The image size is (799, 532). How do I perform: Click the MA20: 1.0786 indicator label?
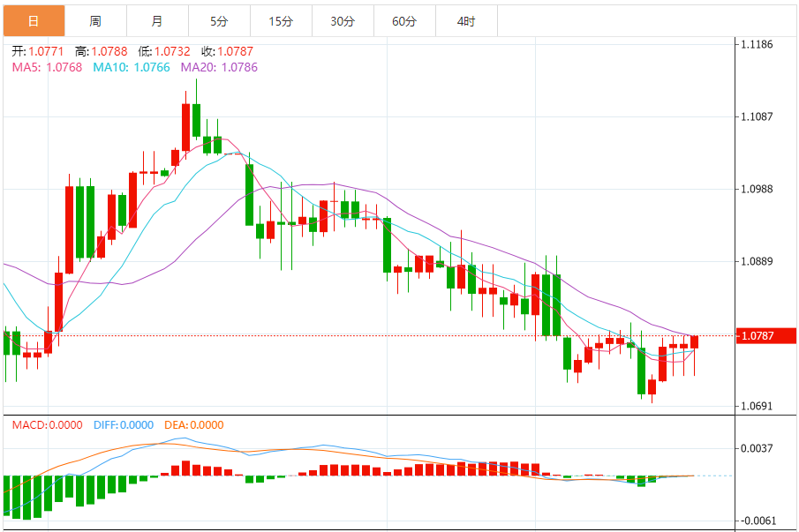219,67
